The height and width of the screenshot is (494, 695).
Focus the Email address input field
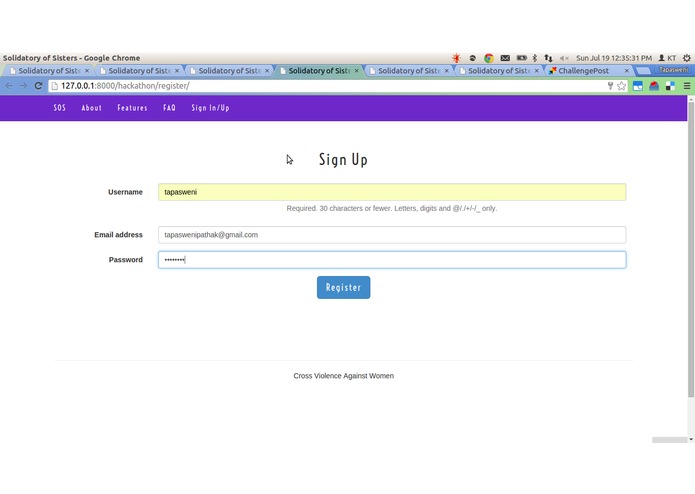tap(392, 235)
